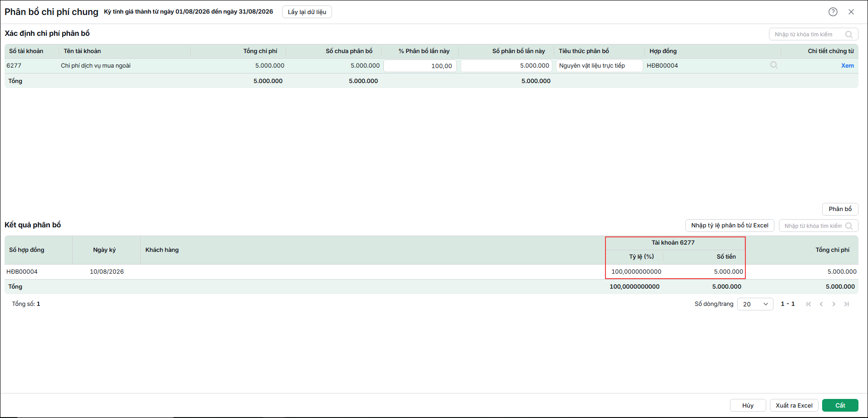Screen dimensions: 868x418
Task: Open the Xem voucher details link
Action: click(x=847, y=65)
